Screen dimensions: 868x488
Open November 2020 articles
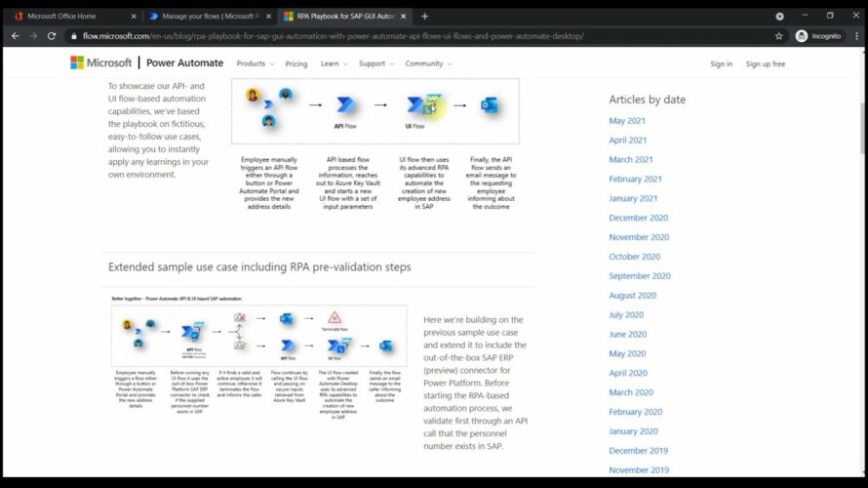tap(639, 237)
